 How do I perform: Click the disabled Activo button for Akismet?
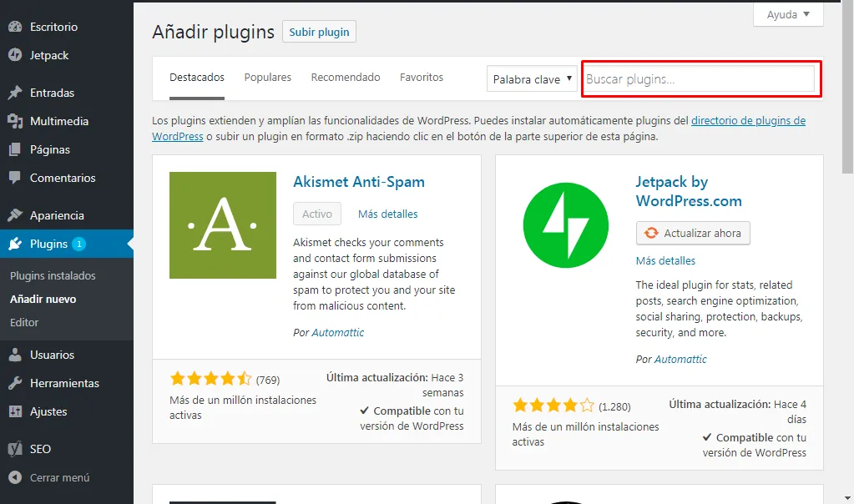point(317,214)
